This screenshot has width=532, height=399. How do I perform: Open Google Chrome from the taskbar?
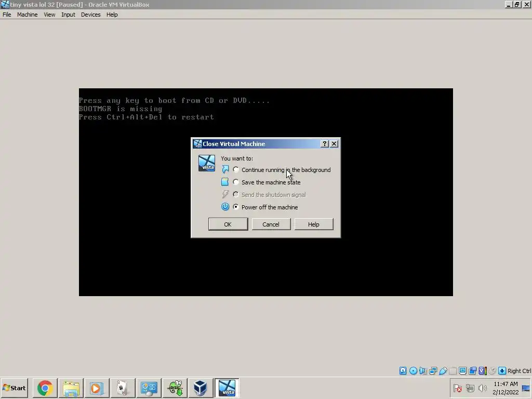45,388
